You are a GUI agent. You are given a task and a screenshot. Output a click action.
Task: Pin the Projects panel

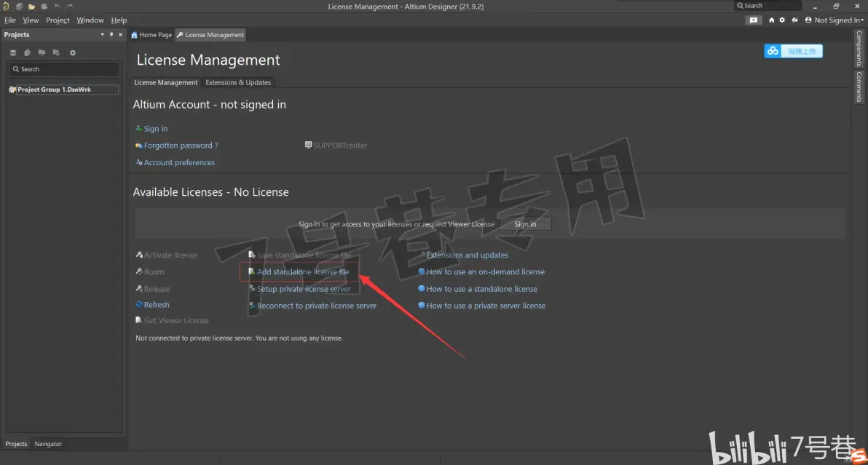(x=111, y=34)
